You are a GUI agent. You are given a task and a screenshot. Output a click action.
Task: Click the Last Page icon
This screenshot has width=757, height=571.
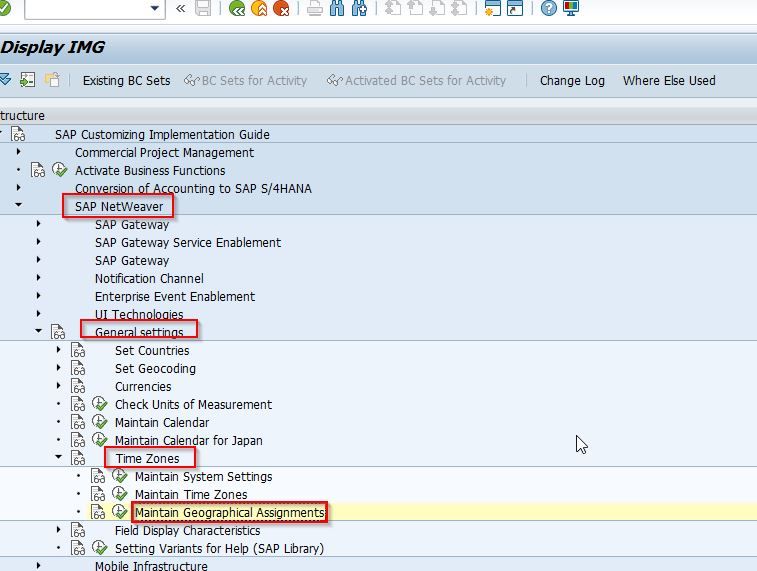click(x=460, y=8)
